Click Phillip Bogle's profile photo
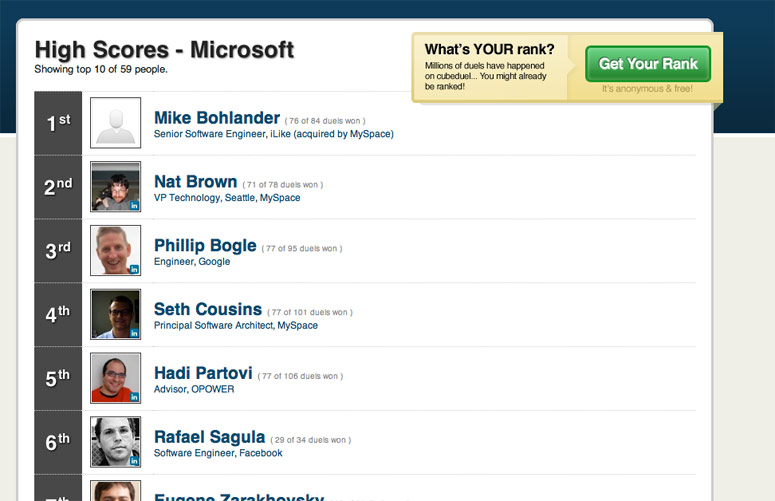 click(115, 250)
